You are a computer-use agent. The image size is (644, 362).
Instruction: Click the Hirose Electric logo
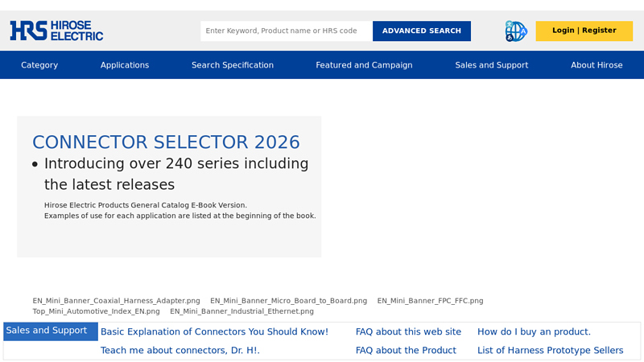coord(56,31)
